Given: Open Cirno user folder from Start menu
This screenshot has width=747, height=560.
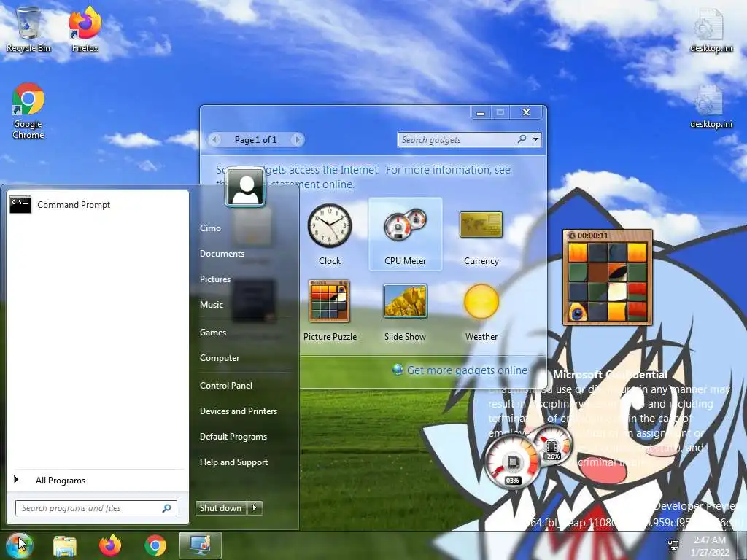Looking at the screenshot, I should tap(210, 228).
